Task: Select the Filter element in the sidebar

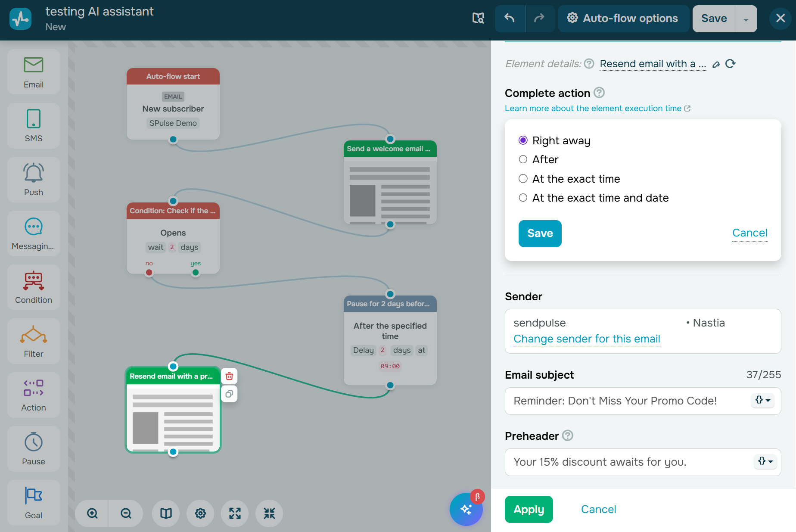Action: [x=33, y=341]
